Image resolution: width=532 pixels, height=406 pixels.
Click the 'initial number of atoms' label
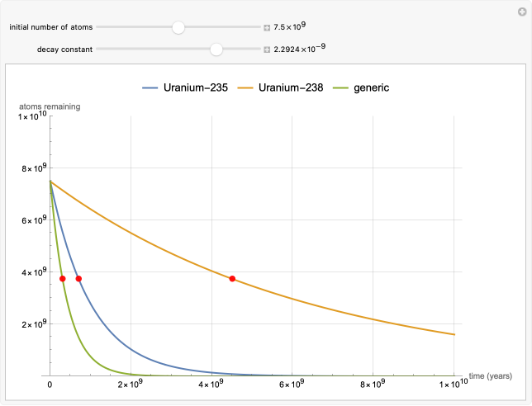[x=51, y=27]
